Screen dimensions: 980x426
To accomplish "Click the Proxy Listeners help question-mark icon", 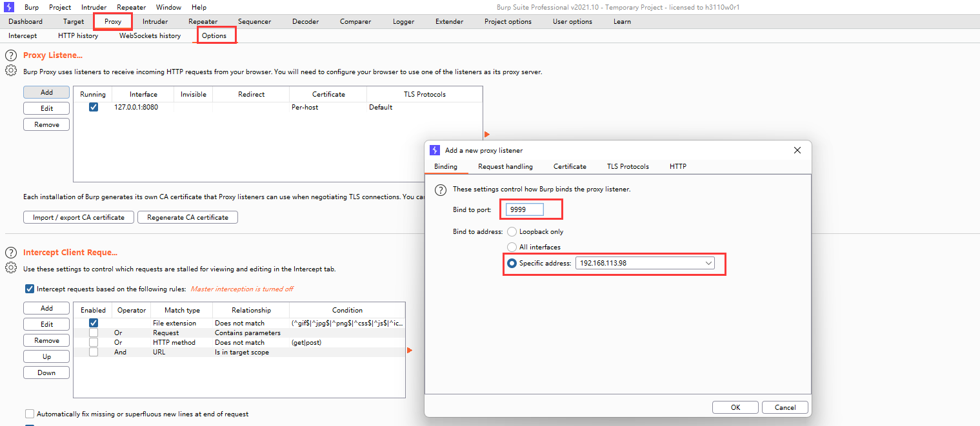I will pos(11,55).
